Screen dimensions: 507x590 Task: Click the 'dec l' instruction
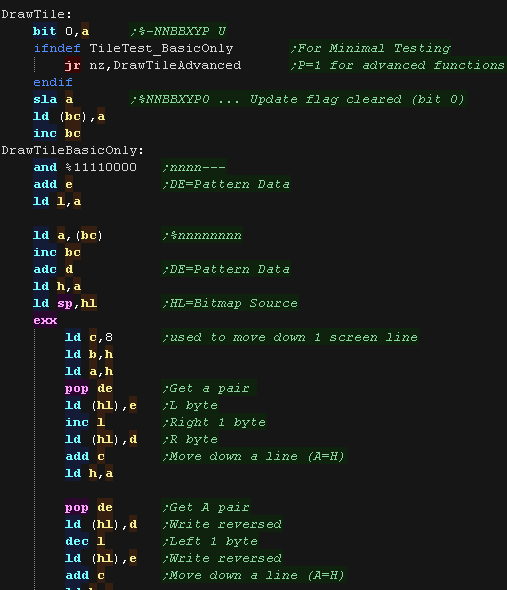pos(85,541)
